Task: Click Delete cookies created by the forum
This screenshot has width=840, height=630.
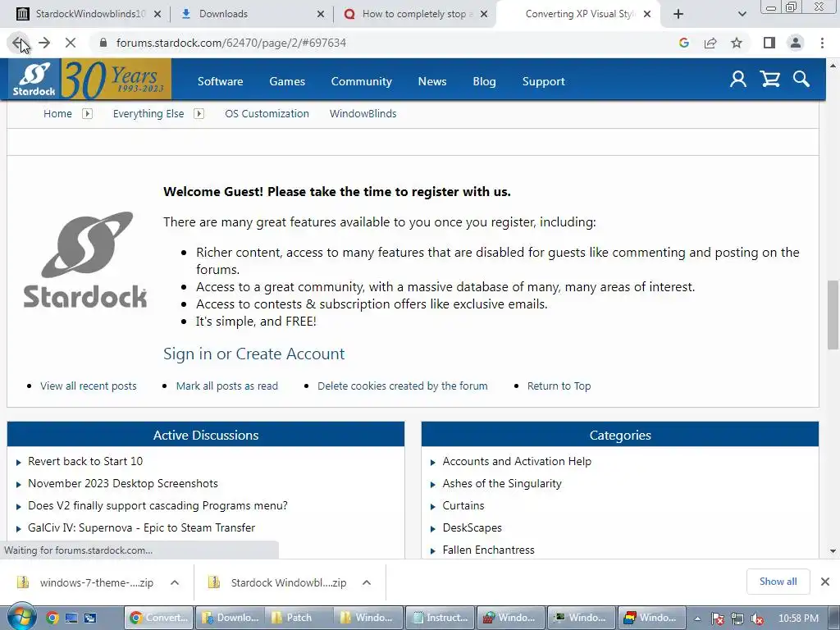Action: (403, 386)
